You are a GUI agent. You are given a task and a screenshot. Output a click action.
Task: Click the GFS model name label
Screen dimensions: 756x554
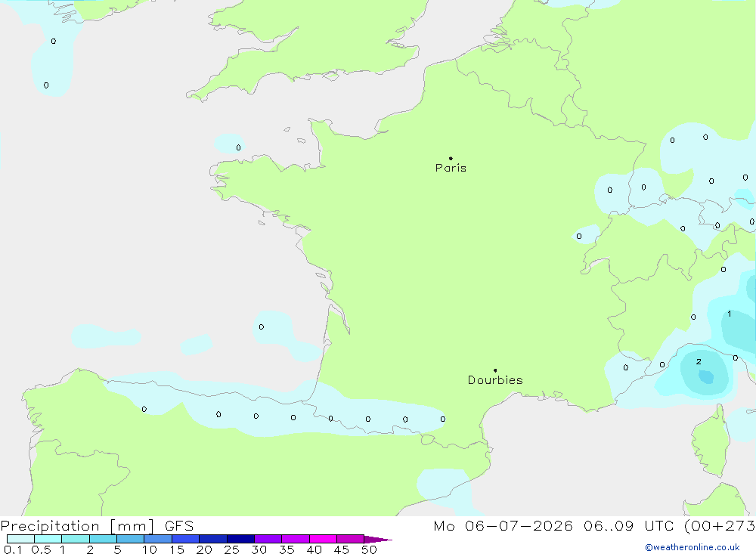(179, 526)
